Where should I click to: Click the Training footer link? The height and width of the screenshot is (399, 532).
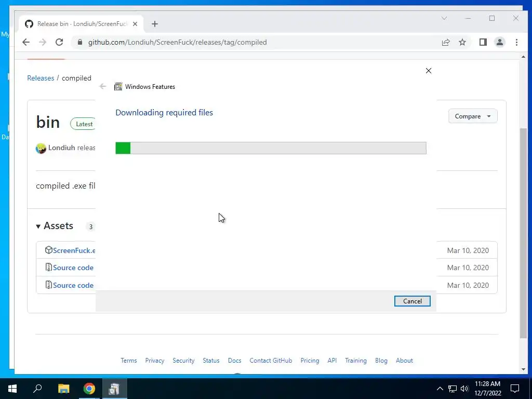click(356, 361)
